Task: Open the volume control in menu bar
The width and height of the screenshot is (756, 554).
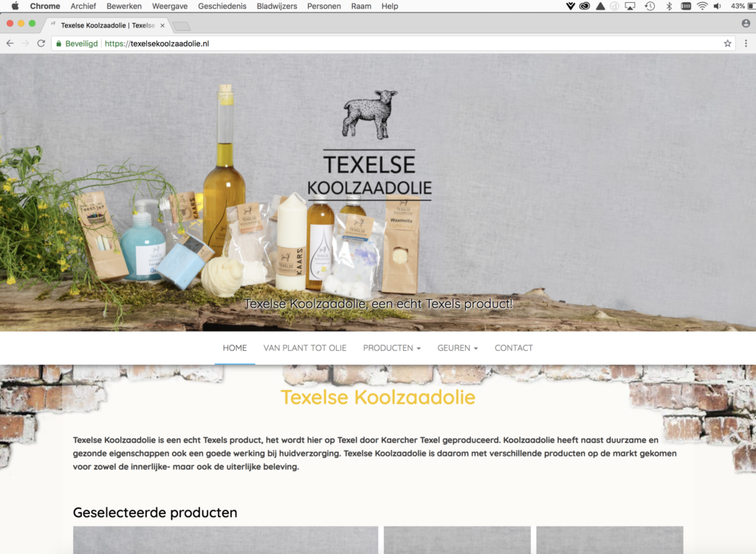Action: point(718,6)
